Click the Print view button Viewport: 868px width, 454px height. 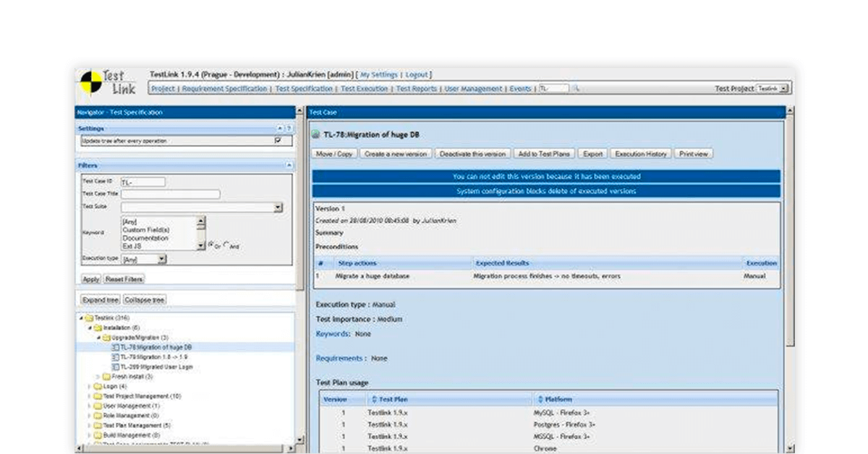click(694, 154)
